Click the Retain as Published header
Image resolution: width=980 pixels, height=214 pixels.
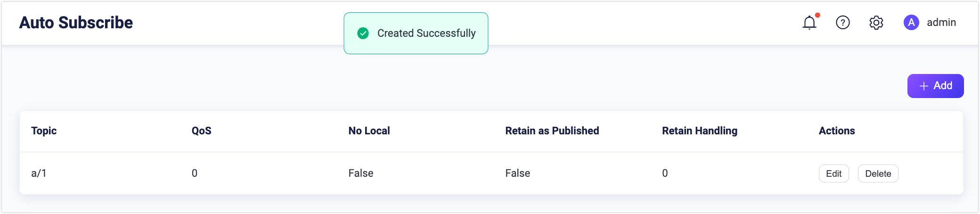(x=552, y=131)
